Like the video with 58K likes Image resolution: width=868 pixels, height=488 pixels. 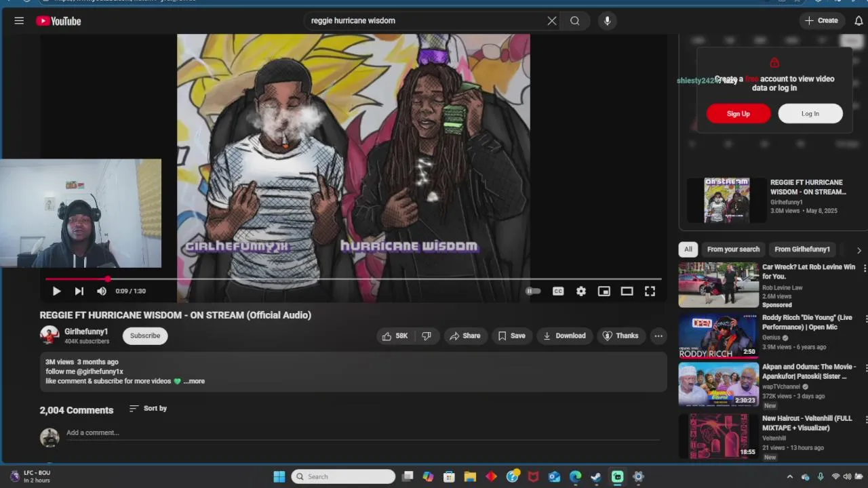395,335
